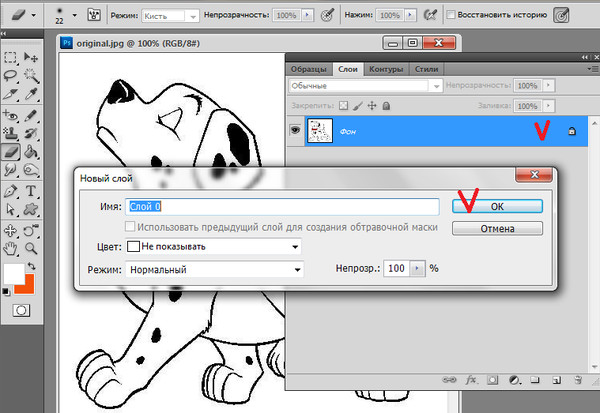Select the Type tool

click(31, 191)
